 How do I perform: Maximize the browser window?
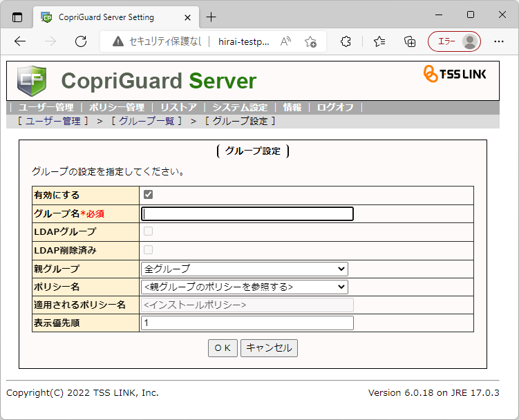tap(471, 15)
